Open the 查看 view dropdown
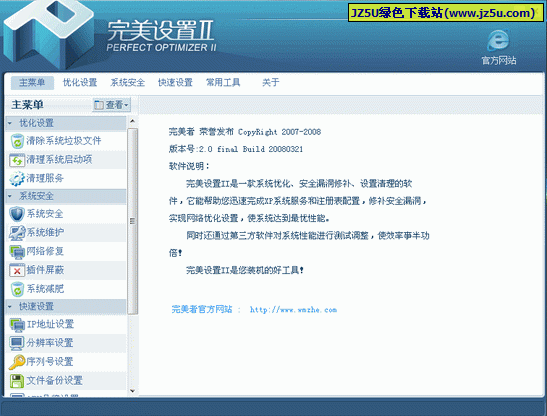 coord(112,105)
